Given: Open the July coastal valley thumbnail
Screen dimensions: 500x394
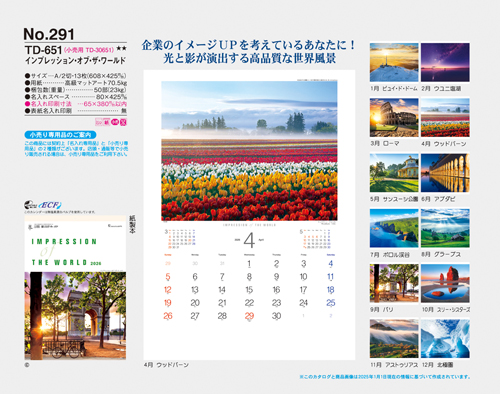Looking at the screenshot, I should click(394, 228).
